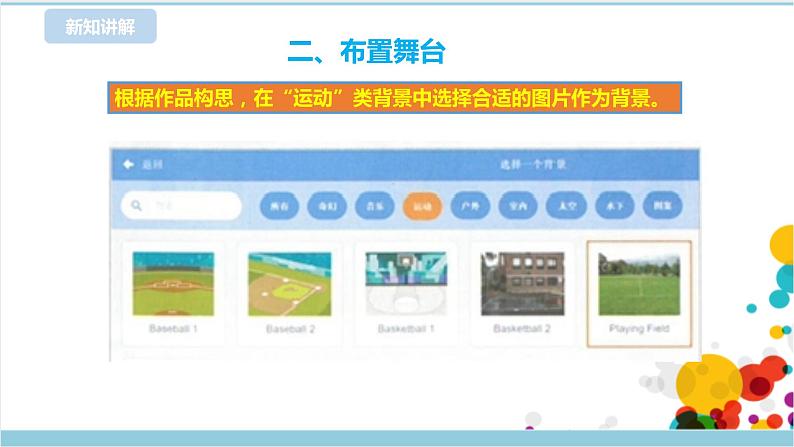The image size is (794, 447).
Task: Select the 所有 (All) category filter
Action: (x=278, y=206)
